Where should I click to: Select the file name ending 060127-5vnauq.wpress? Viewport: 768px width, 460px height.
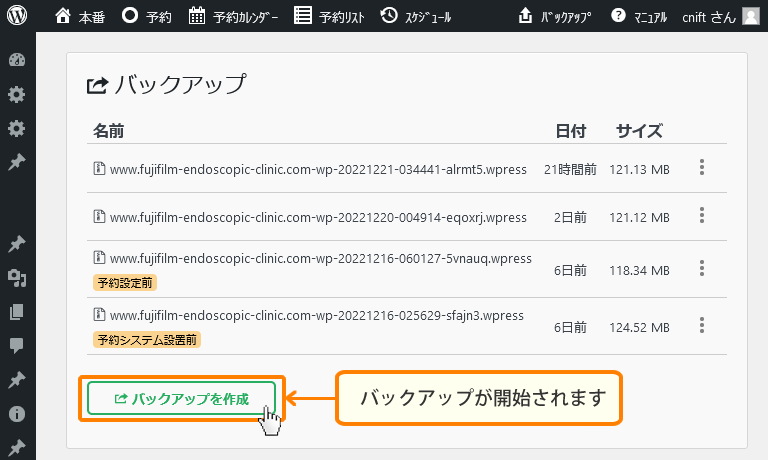pyautogui.click(x=321, y=259)
